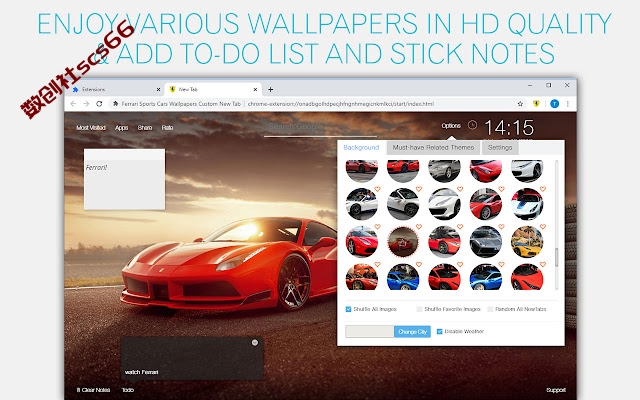Open the Todo link at bottom
640x400 pixels.
click(128, 390)
